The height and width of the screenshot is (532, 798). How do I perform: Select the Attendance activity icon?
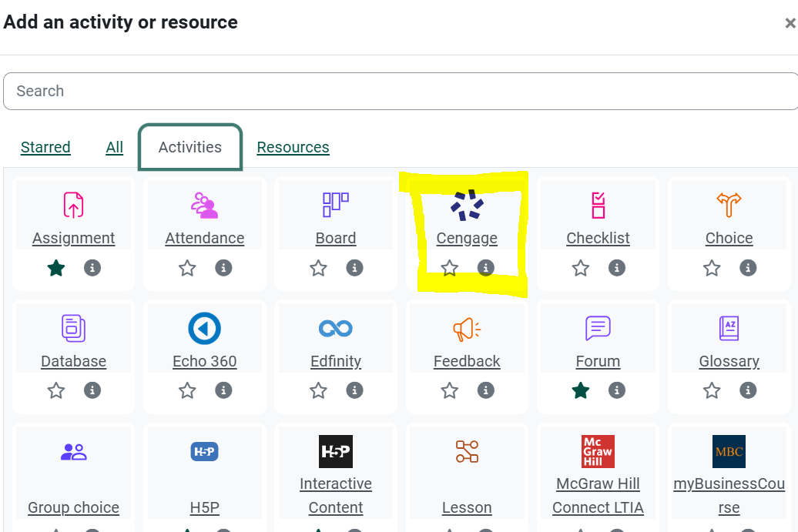[205, 206]
